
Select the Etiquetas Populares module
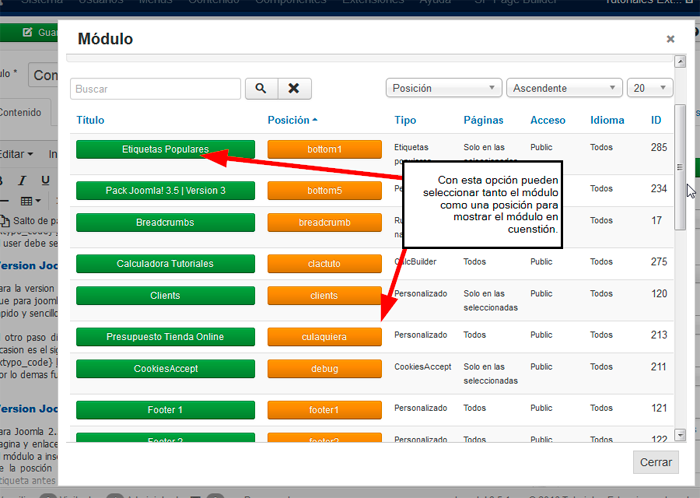[x=165, y=149]
